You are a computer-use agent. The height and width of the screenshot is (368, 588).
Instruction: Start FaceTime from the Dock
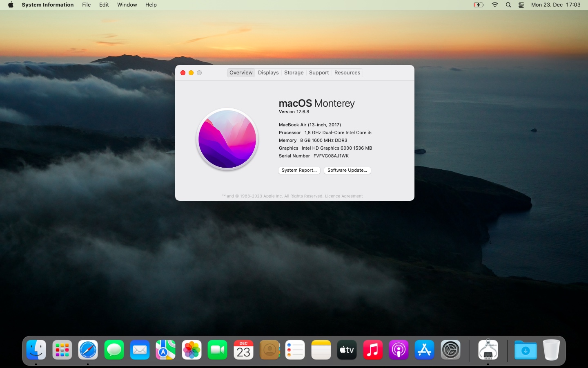(x=218, y=350)
